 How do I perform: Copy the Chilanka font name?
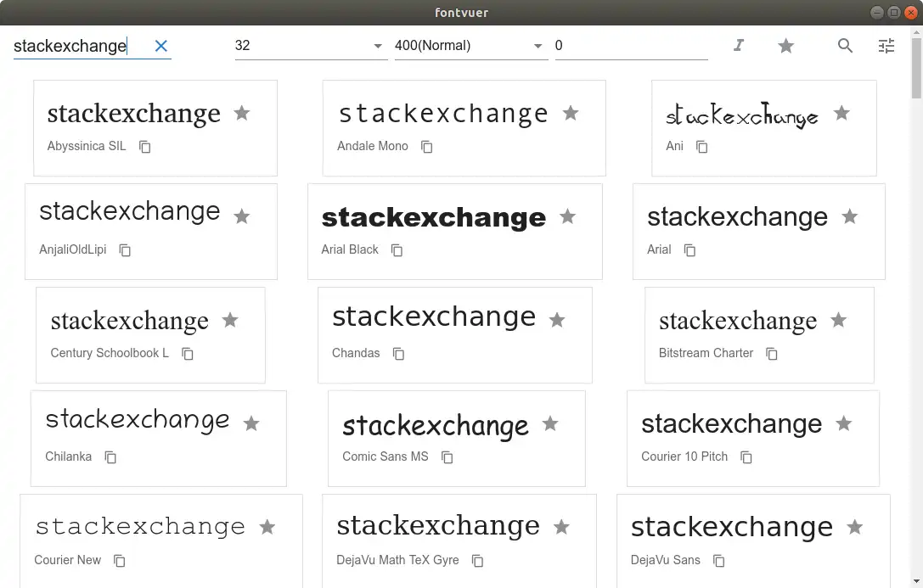pyautogui.click(x=110, y=456)
